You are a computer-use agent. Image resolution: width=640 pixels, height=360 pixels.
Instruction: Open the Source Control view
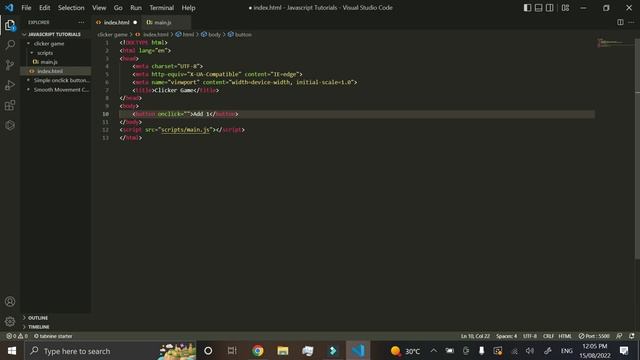click(x=10, y=65)
